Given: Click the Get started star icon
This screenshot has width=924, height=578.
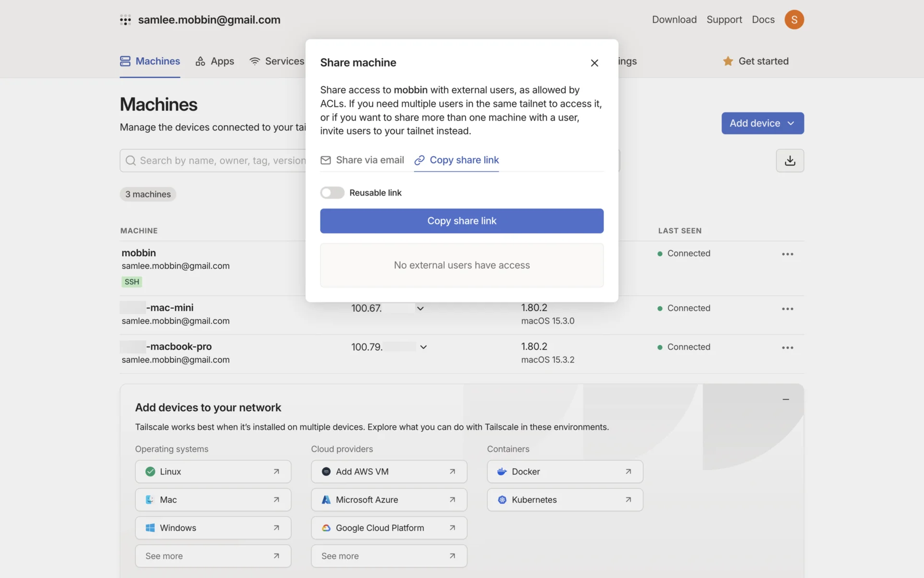Looking at the screenshot, I should (728, 61).
